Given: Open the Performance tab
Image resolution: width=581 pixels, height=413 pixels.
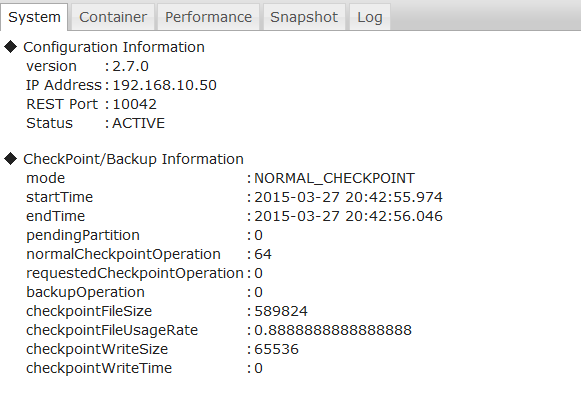Looking at the screenshot, I should pyautogui.click(x=208, y=17).
